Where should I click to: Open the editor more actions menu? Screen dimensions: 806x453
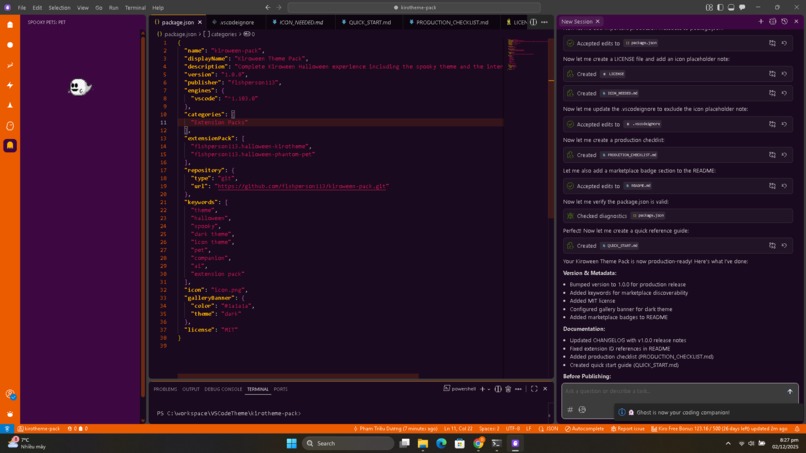coord(544,22)
